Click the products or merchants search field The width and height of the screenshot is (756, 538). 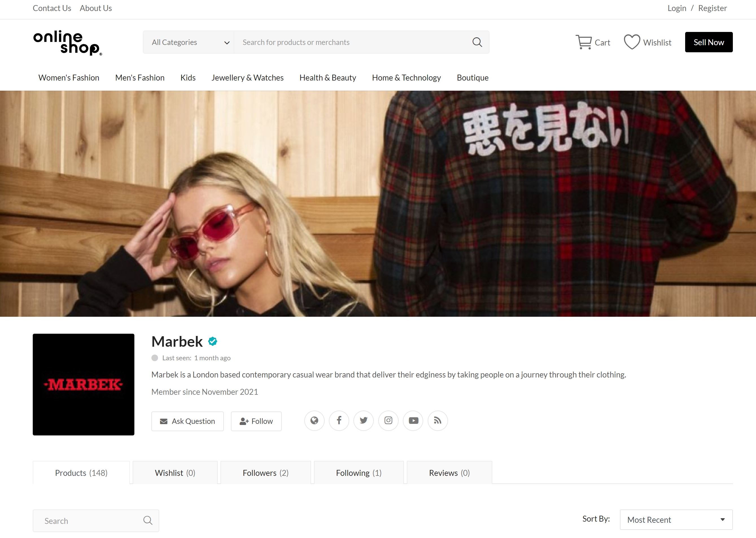(351, 42)
